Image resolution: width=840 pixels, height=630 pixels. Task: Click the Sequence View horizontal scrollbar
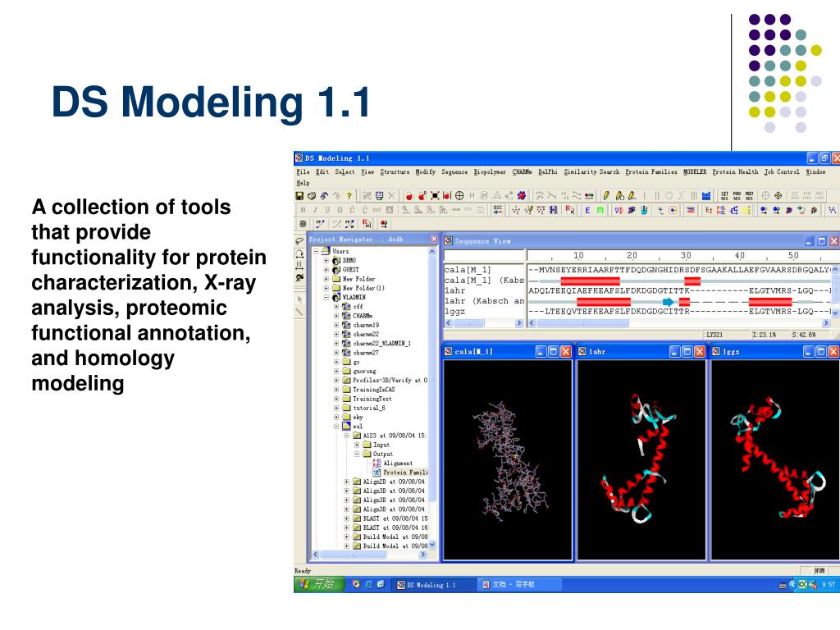(x=679, y=322)
